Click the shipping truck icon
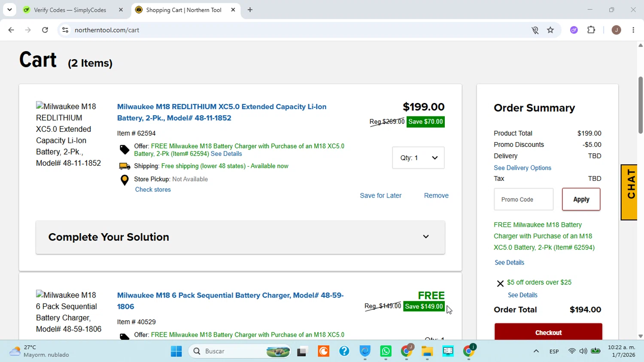 click(125, 166)
